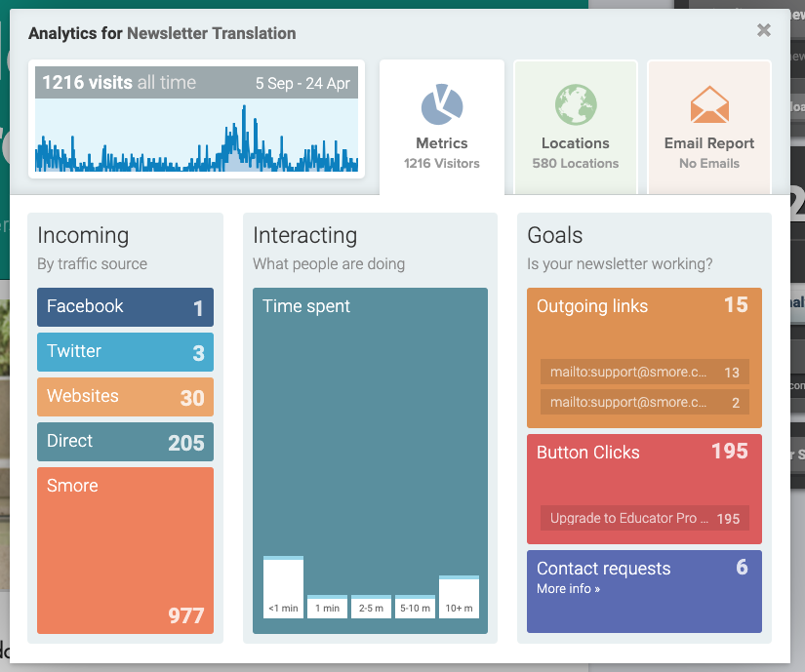Select the Smore traffic source block
Image resolution: width=805 pixels, height=672 pixels.
(125, 550)
